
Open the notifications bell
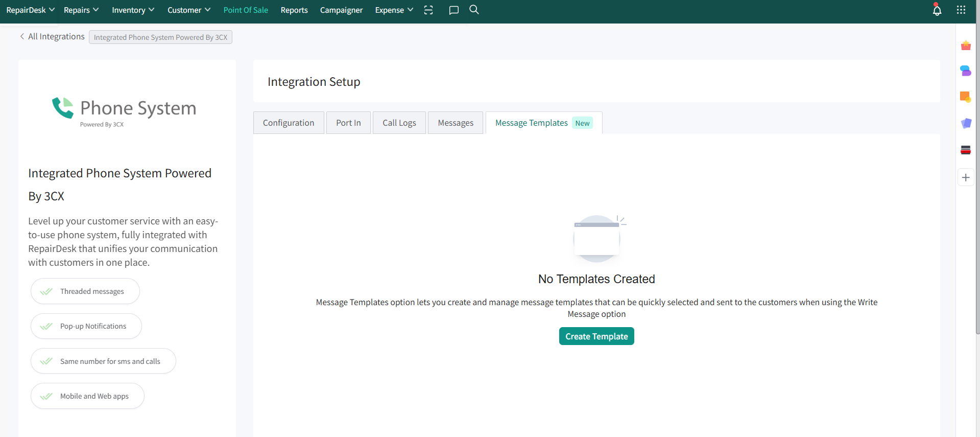937,10
